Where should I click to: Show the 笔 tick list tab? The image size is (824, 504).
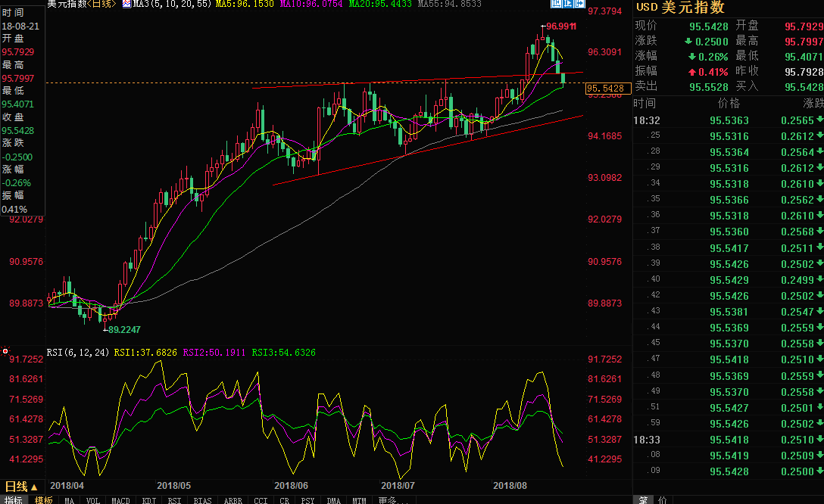(642, 499)
